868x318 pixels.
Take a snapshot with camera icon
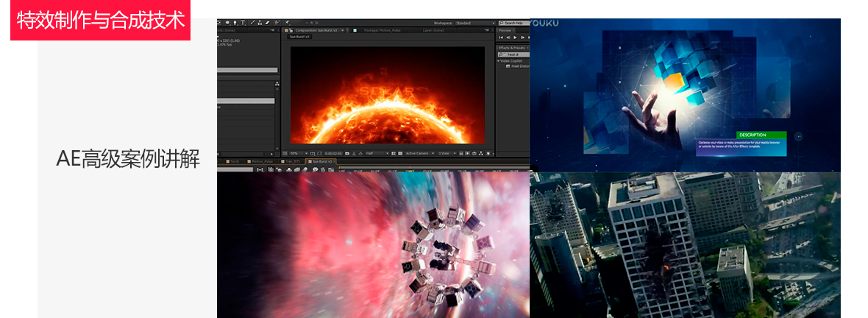(347, 153)
